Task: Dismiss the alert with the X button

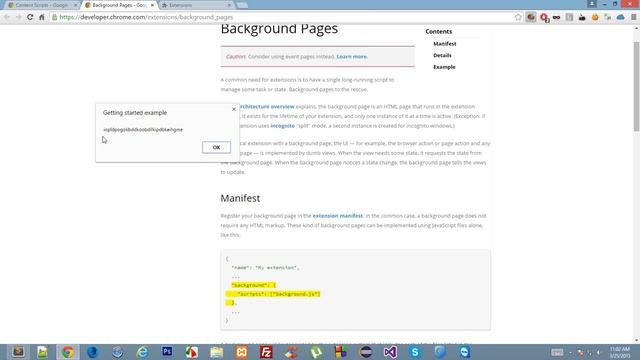Action: point(234,109)
